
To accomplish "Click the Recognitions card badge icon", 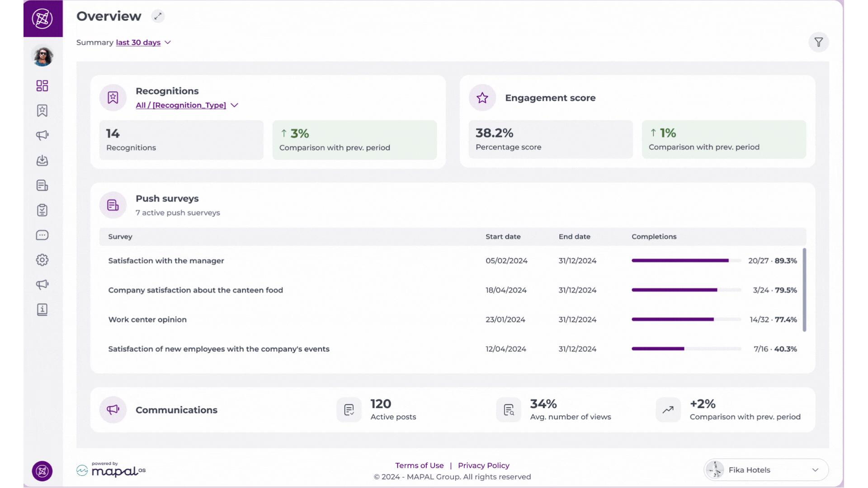I will pos(113,98).
